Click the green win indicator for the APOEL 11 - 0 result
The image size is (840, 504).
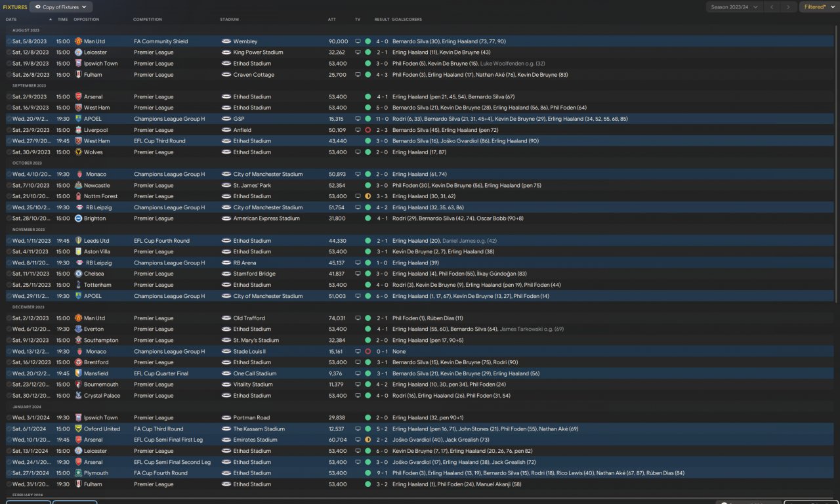[x=367, y=119]
